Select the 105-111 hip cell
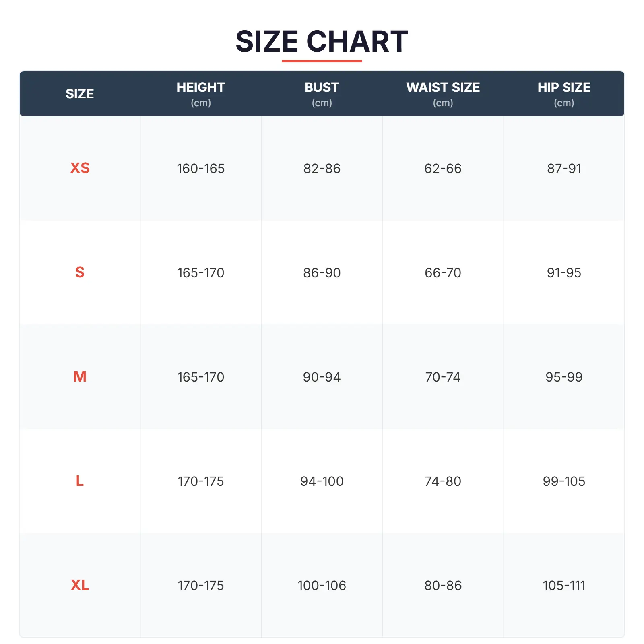 [563, 586]
